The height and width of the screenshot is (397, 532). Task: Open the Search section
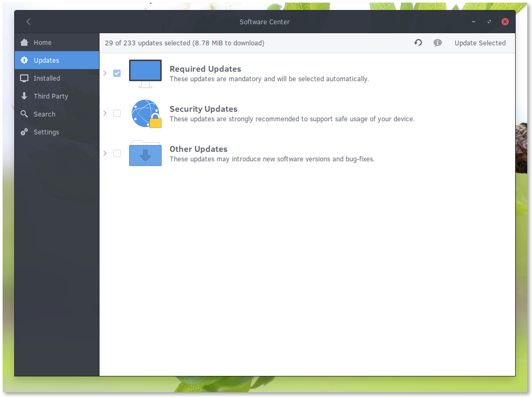(57, 114)
